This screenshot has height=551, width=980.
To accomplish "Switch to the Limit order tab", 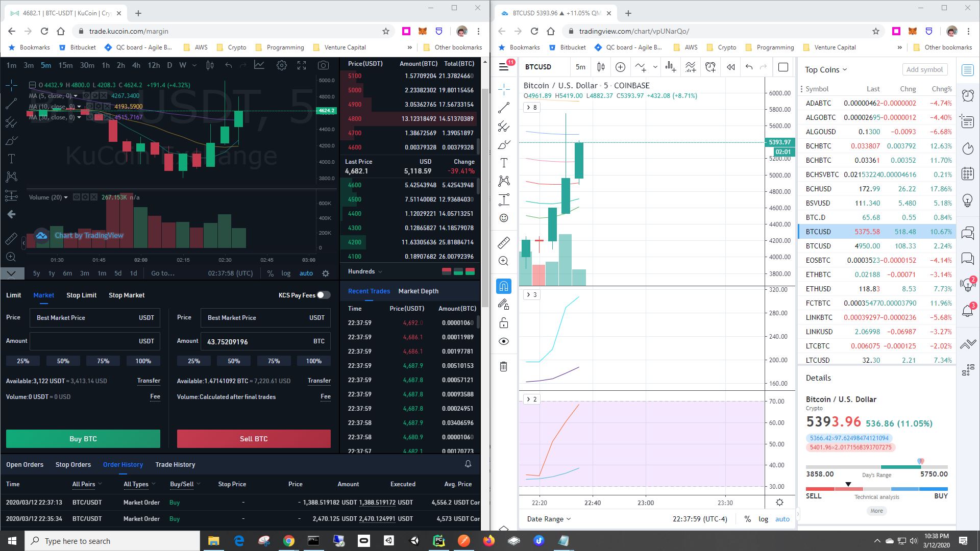I will pos(14,295).
